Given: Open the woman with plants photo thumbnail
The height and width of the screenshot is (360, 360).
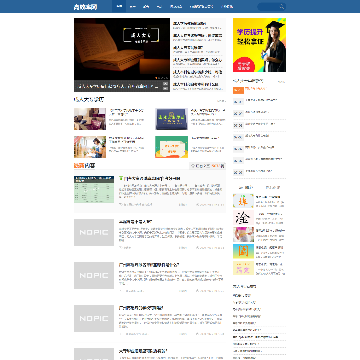Looking at the screenshot, I should point(90,147).
